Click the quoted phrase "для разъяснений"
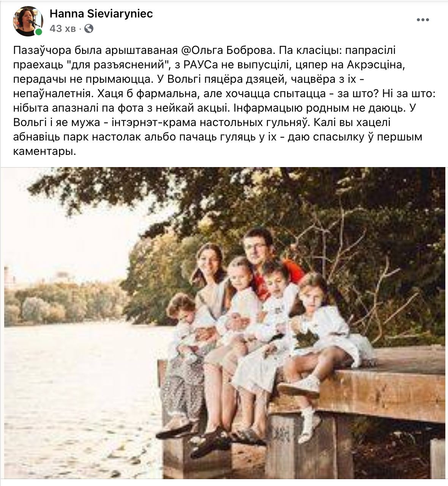Screen dimensions: 448x486 120,65
